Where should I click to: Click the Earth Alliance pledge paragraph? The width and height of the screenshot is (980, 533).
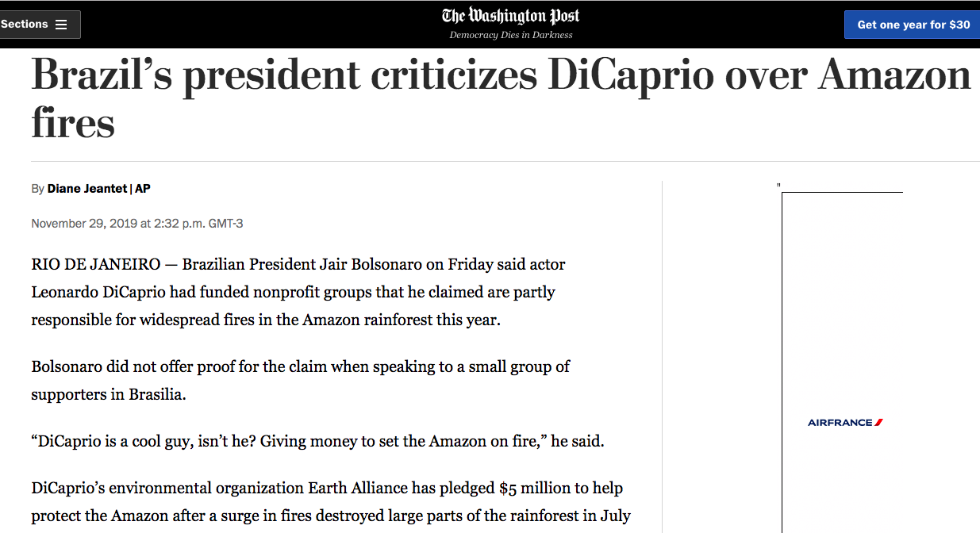(x=330, y=502)
